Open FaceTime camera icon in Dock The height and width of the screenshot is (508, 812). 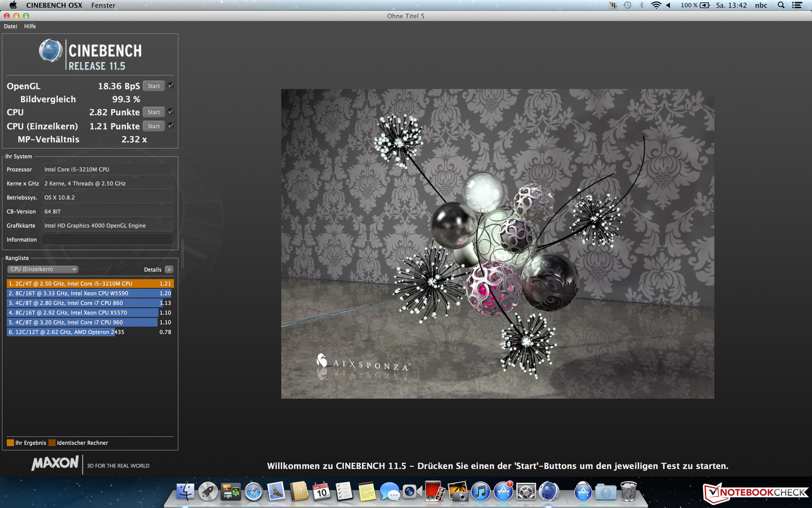[x=412, y=492]
